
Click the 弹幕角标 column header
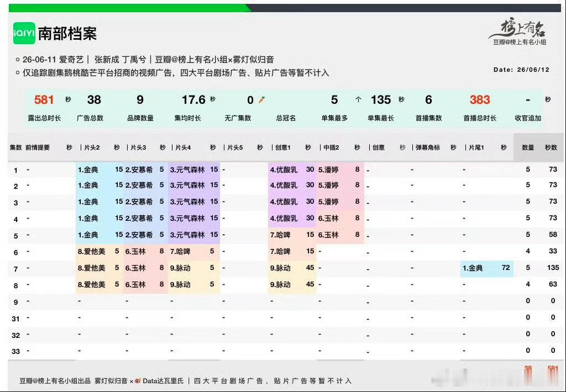click(x=428, y=147)
